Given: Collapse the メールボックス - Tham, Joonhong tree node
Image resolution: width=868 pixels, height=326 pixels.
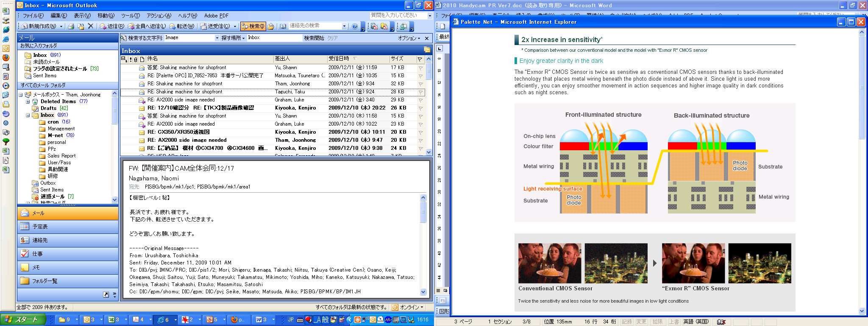Looking at the screenshot, I should [21, 95].
